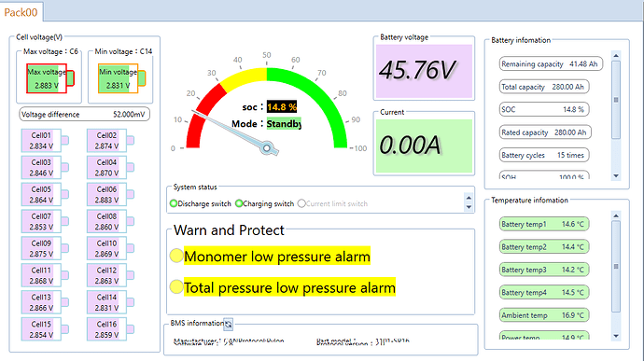Image resolution: width=644 pixels, height=361 pixels.
Task: Select the Cell07 battery icon
Action: coord(45,221)
